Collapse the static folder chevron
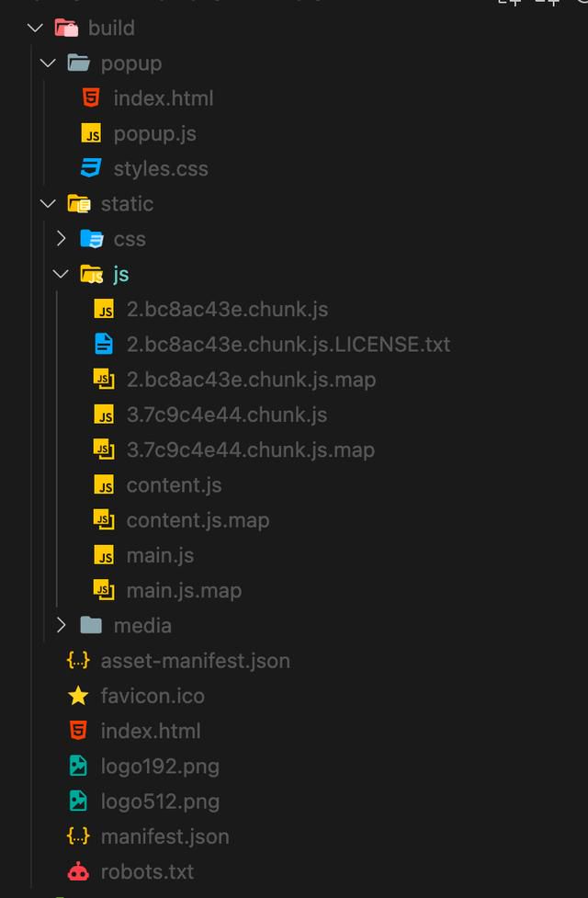 click(x=48, y=203)
